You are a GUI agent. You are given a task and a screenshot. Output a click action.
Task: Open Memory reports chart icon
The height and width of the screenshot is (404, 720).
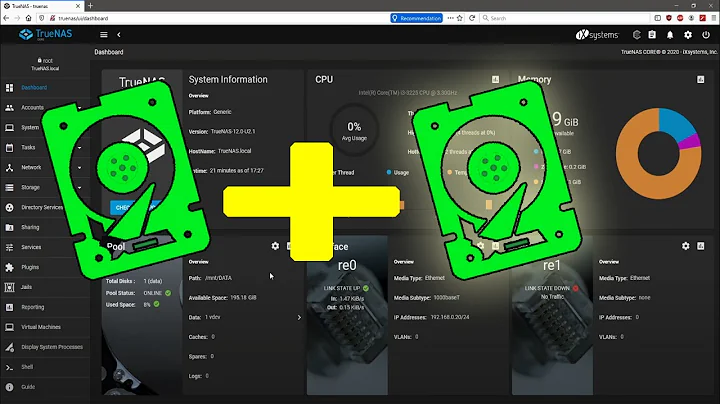[x=701, y=79]
